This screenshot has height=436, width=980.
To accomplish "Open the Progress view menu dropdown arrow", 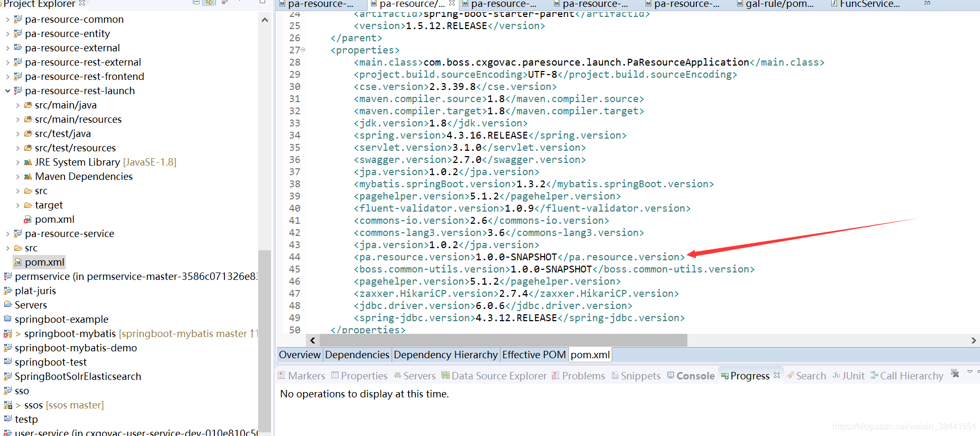I will [x=969, y=373].
